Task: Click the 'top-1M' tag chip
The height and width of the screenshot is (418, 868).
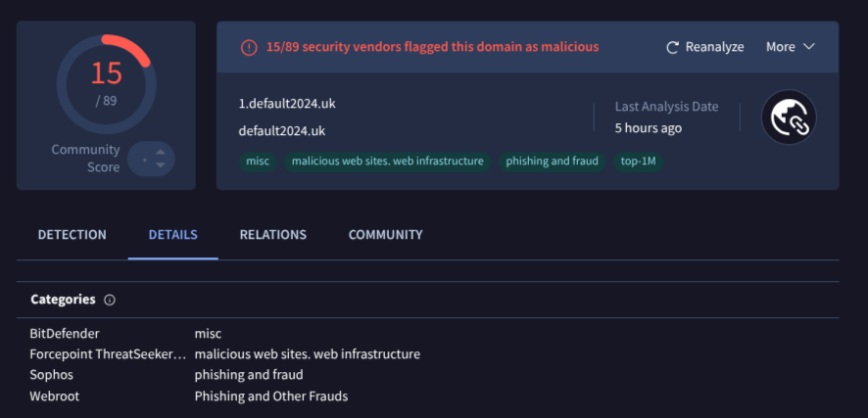Action: 639,162
